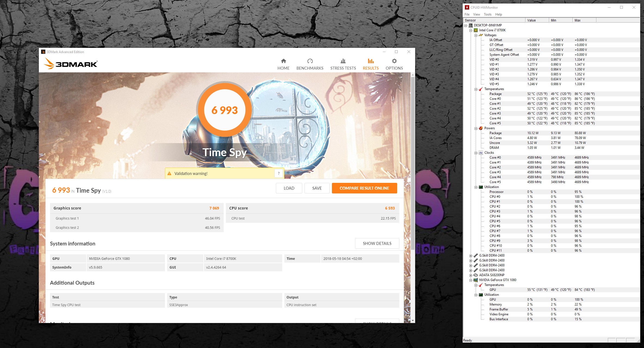The image size is (644, 348).
Task: Collapse the NVIDIA GeForce GTX 1080 node
Action: 471,280
